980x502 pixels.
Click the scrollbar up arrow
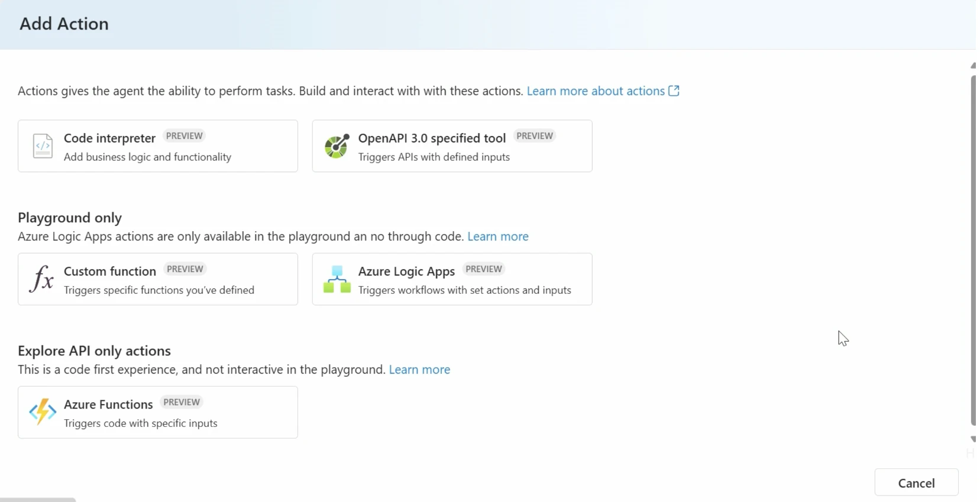(x=973, y=66)
